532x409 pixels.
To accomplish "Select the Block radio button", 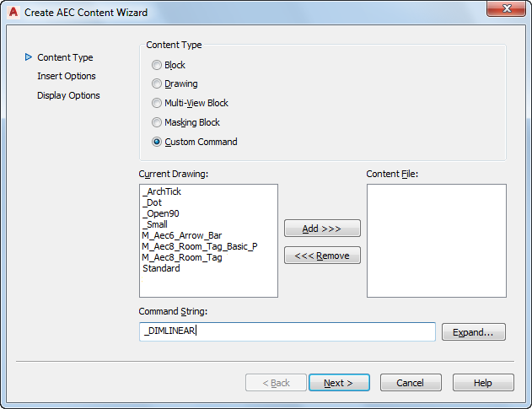I will tap(157, 65).
